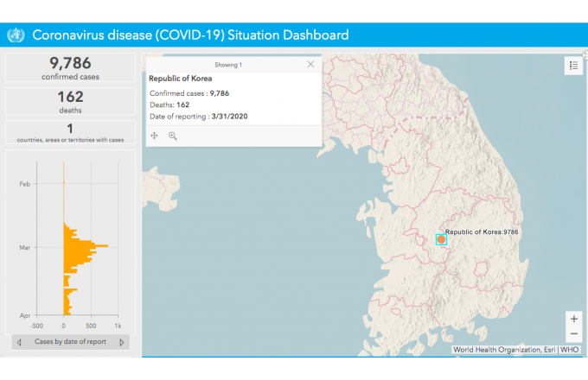Click the Showing 1 popup header
Viewport: 588px width, 380px height.
[x=228, y=65]
